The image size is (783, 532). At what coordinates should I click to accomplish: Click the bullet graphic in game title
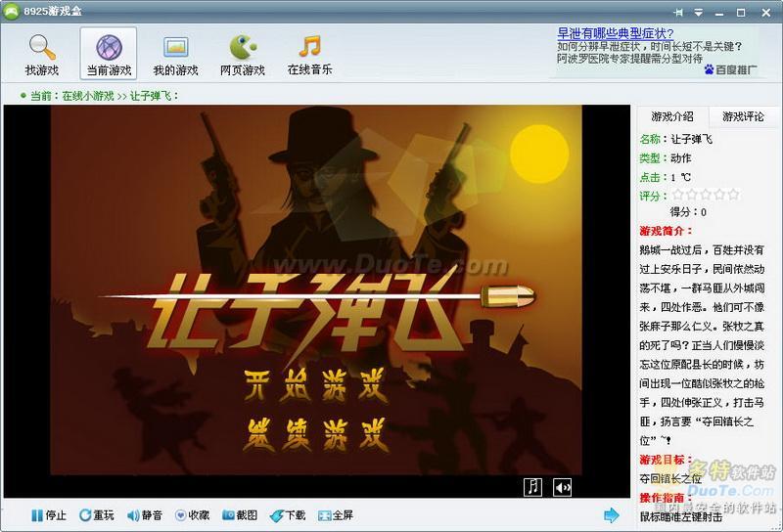pyautogui.click(x=507, y=296)
